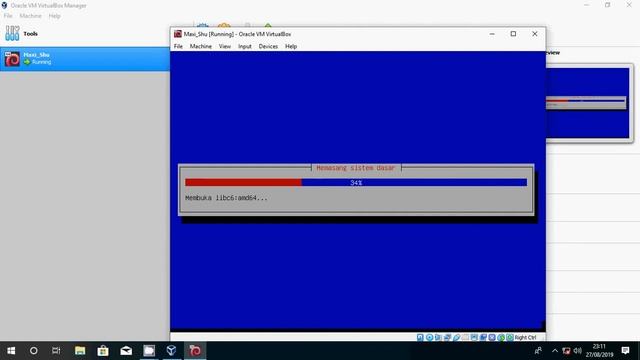This screenshot has height=360, width=640.
Task: Launch File Explorer from the taskbar
Action: pos(80,351)
